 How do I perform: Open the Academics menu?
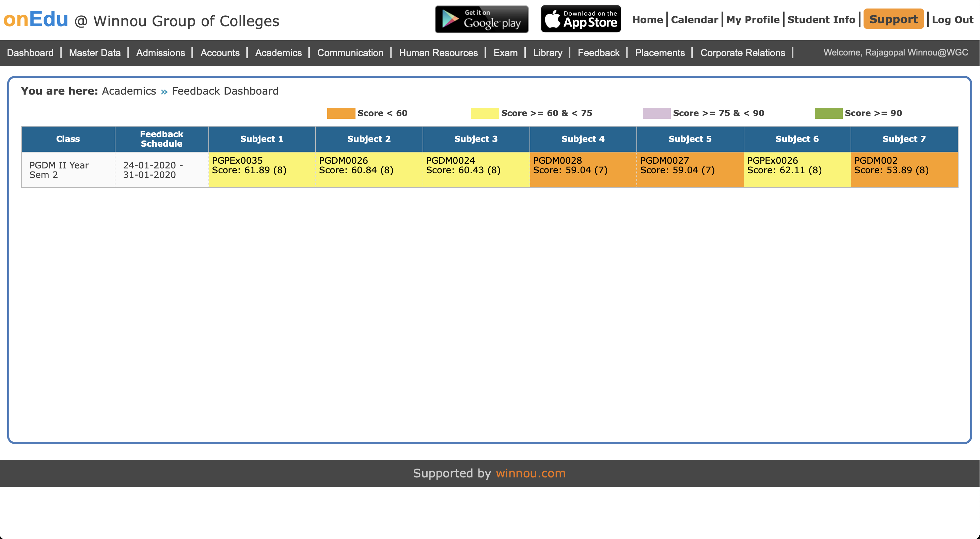[x=278, y=53]
